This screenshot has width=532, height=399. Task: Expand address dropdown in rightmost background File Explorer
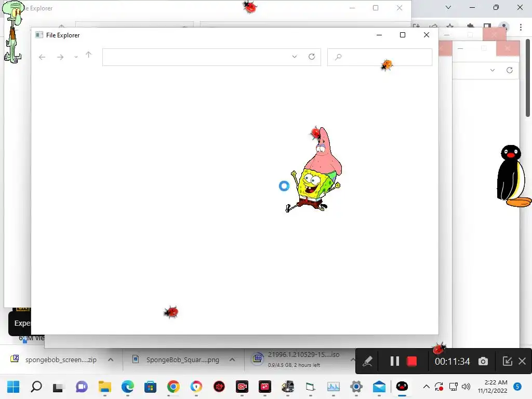click(x=493, y=70)
